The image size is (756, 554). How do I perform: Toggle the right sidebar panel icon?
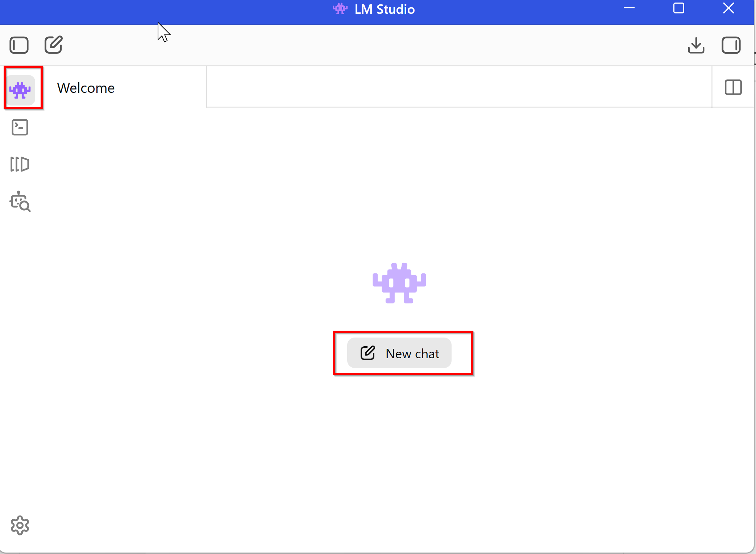[731, 45]
